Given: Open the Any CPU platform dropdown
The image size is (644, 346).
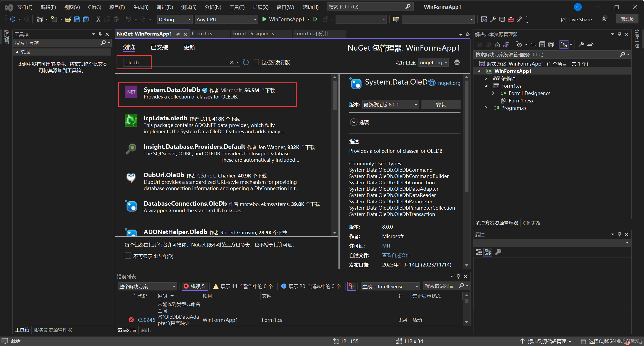Looking at the screenshot, I should point(226,19).
